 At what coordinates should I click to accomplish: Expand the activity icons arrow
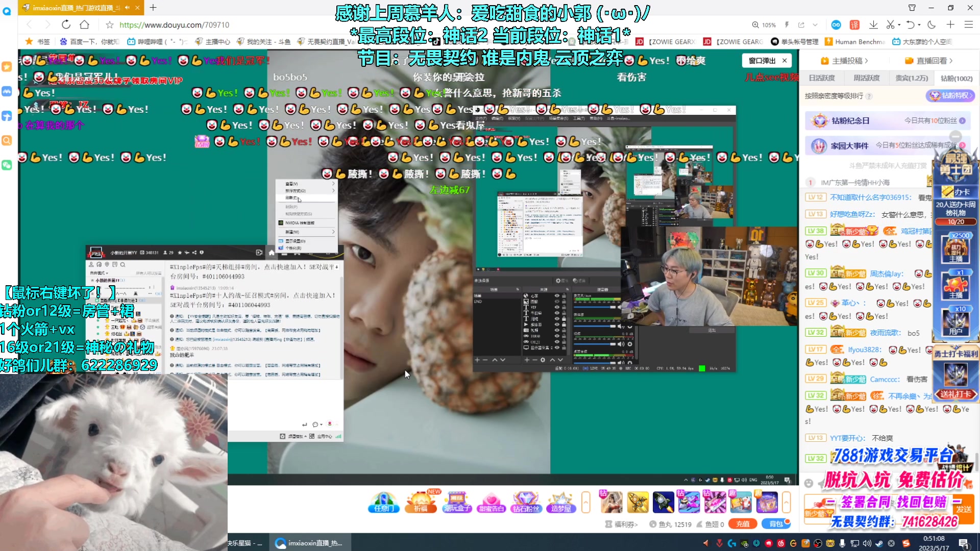[x=586, y=502]
